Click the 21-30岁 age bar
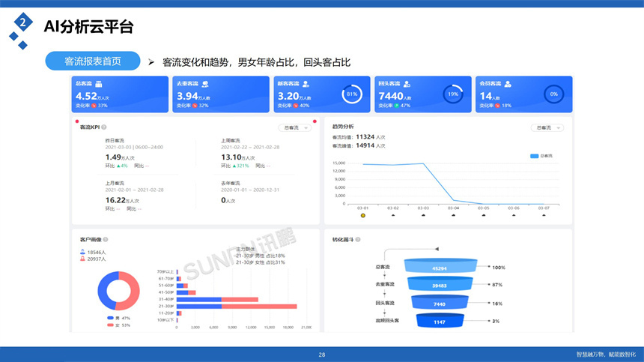 click(x=237, y=306)
